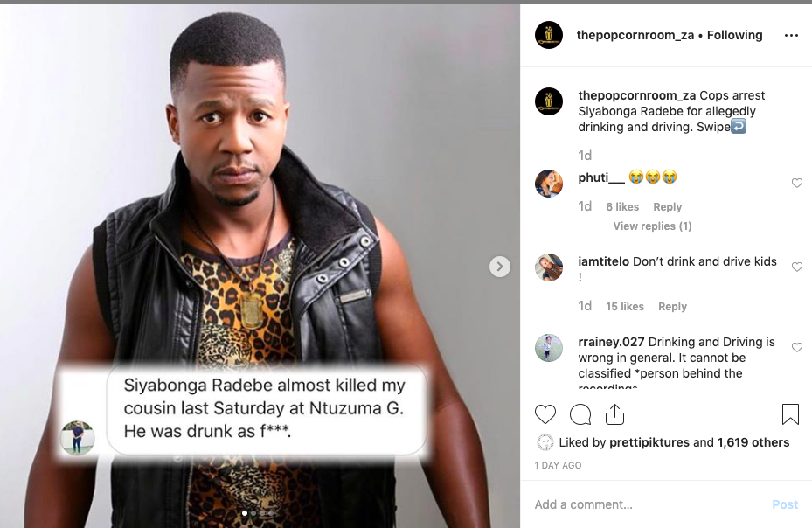Open rrainey.027 profile avatar
The image size is (812, 528).
coord(549,348)
